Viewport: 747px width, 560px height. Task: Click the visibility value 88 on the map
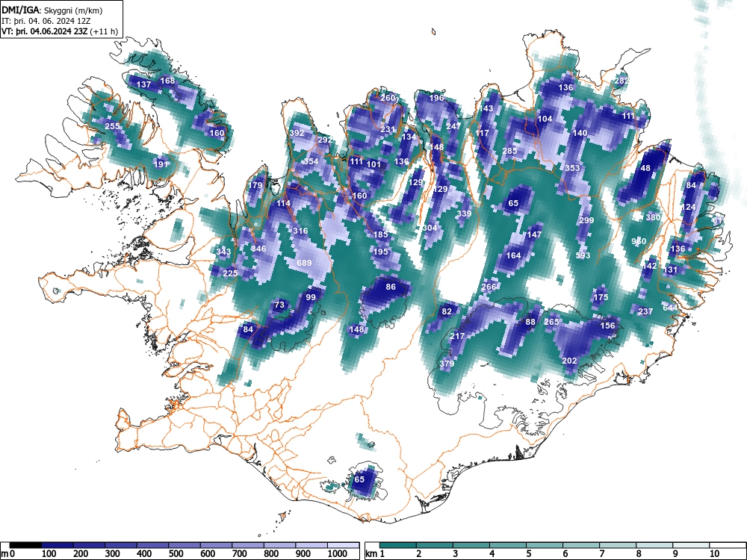point(530,322)
